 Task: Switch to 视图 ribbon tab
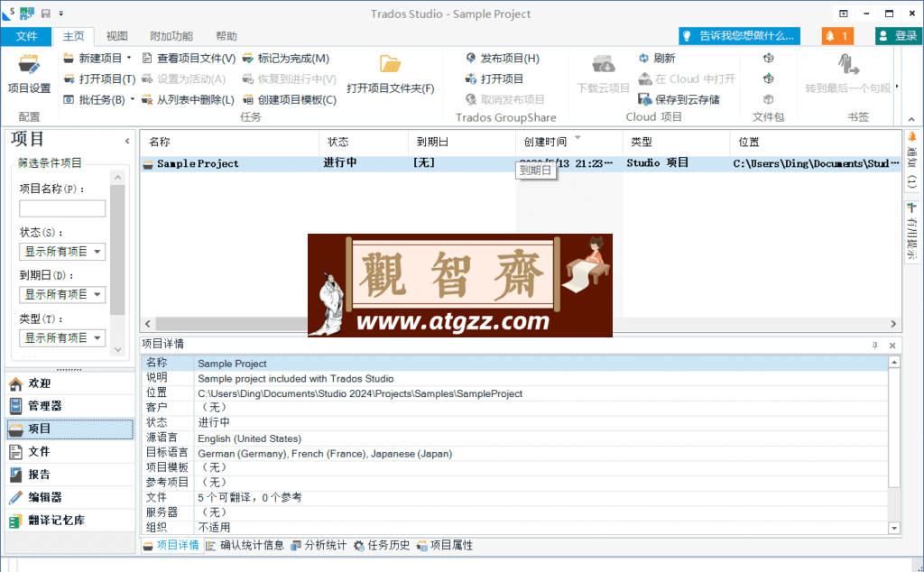(116, 36)
